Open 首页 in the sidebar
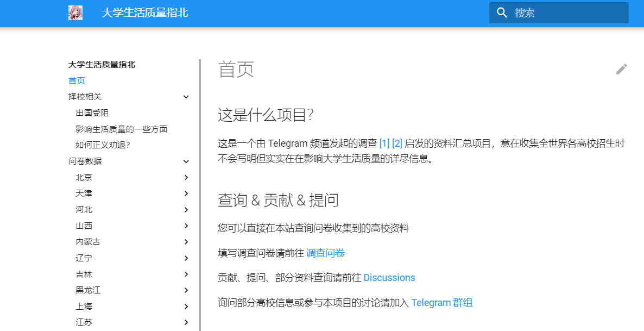Image resolution: width=644 pixels, height=331 pixels. click(77, 81)
